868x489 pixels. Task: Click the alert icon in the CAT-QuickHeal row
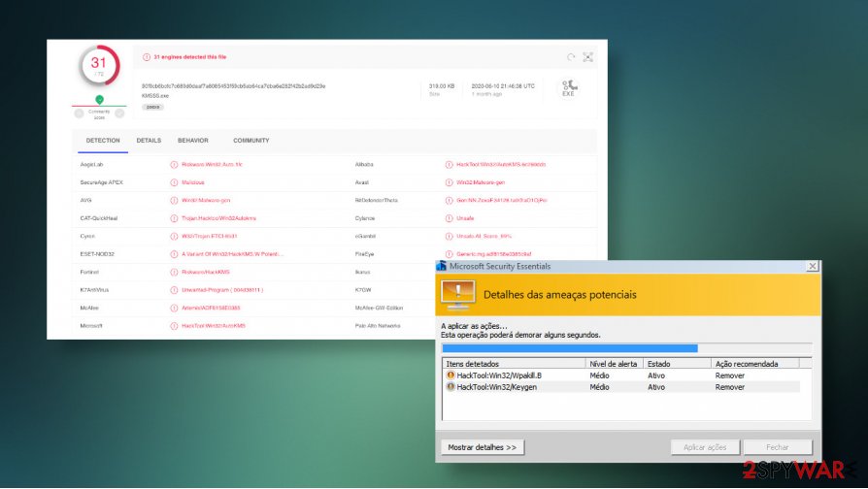[174, 218]
